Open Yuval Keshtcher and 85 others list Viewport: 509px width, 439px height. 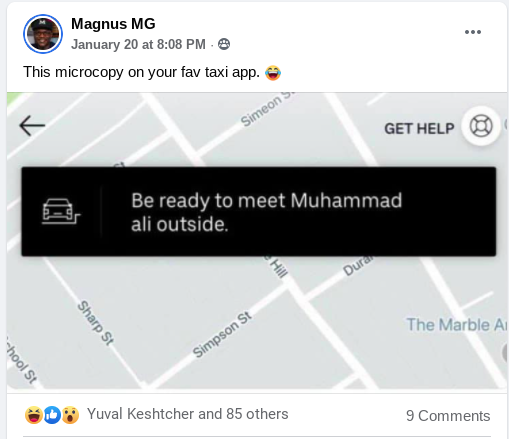[x=188, y=414]
